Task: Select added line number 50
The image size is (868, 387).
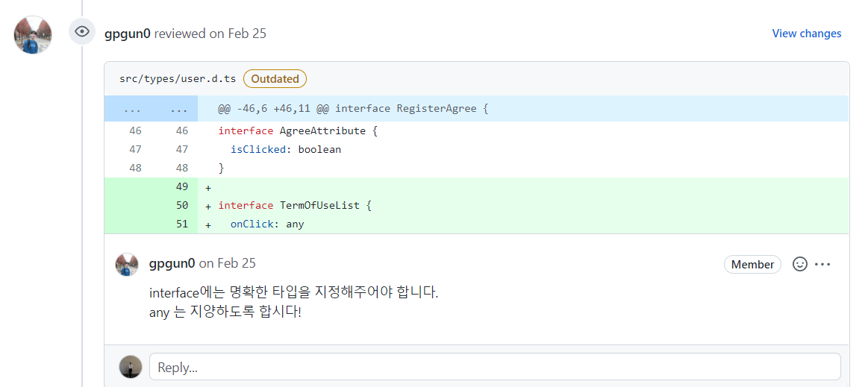Action: (x=181, y=205)
